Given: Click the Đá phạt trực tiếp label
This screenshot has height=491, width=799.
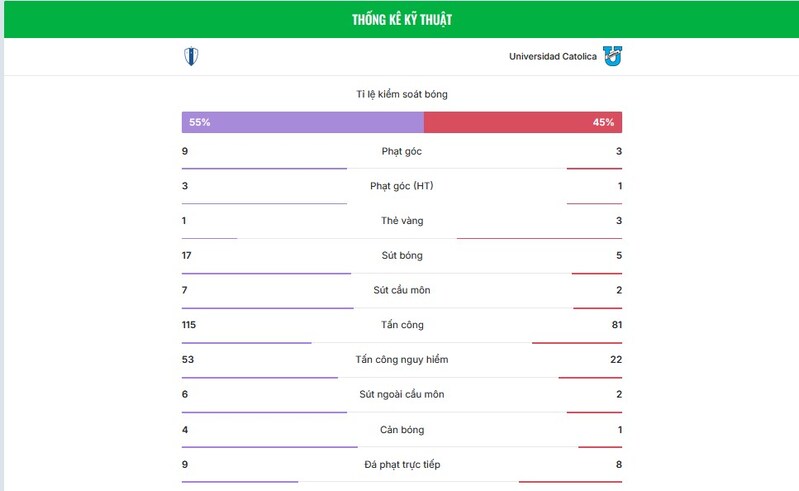Looking at the screenshot, I should (x=401, y=465).
